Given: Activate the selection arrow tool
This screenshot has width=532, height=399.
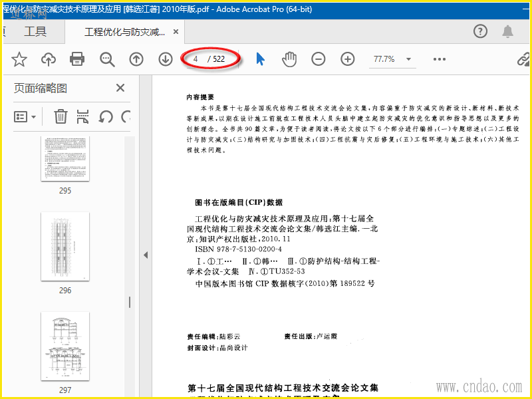Looking at the screenshot, I should [x=260, y=59].
